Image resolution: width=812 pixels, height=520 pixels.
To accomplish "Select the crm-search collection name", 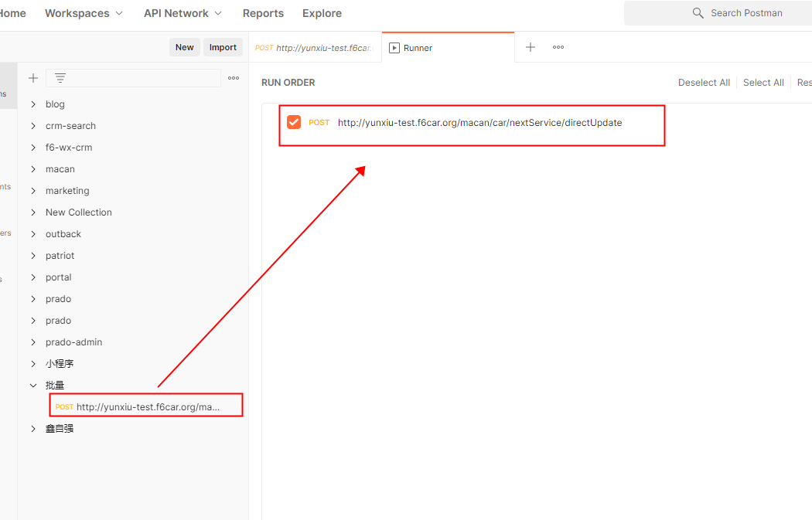I will pyautogui.click(x=70, y=126).
